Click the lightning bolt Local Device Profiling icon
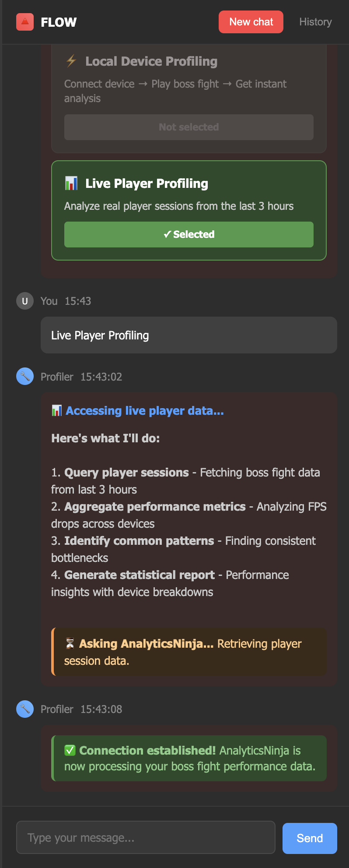The width and height of the screenshot is (349, 868). [71, 61]
